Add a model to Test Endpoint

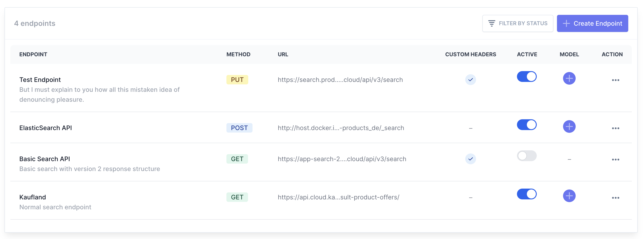569,78
